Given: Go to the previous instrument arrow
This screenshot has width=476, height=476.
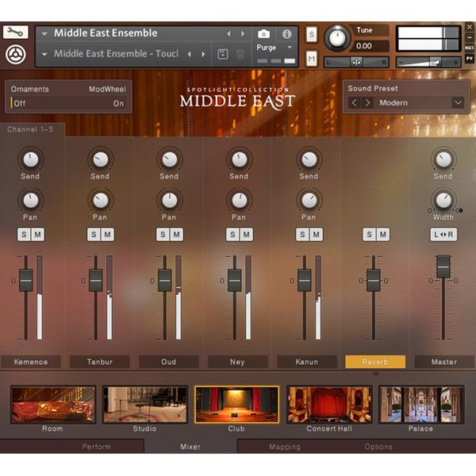Looking at the screenshot, I should click(228, 33).
